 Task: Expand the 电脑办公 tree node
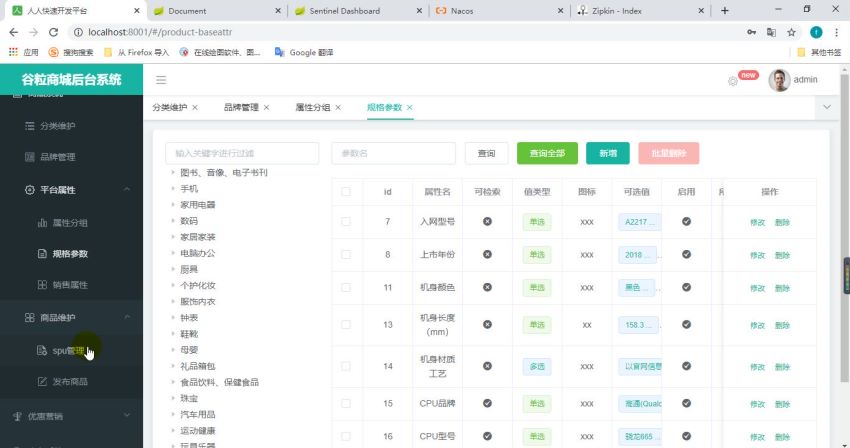[x=173, y=253]
